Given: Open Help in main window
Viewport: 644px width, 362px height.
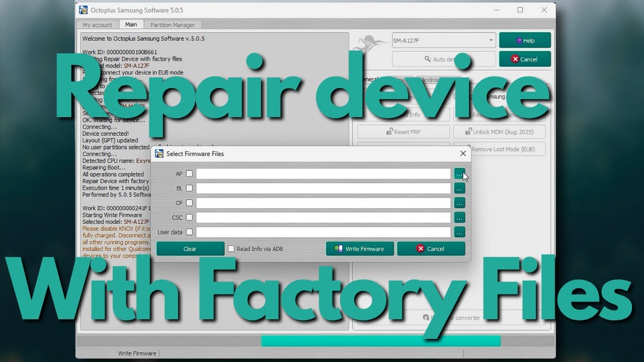Looking at the screenshot, I should pos(525,40).
